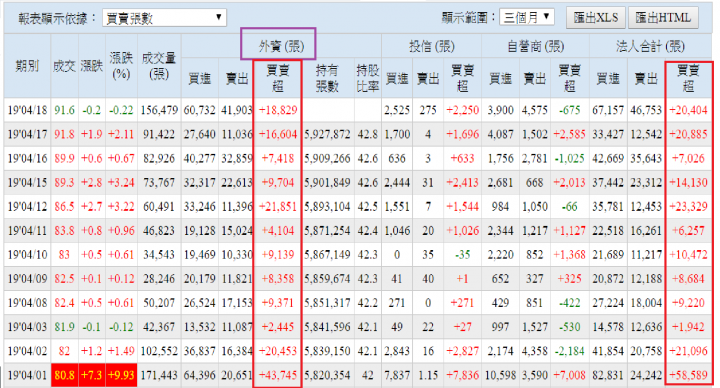Click institutional total net +58,589
This screenshot has height=388, width=720.
pos(688,375)
